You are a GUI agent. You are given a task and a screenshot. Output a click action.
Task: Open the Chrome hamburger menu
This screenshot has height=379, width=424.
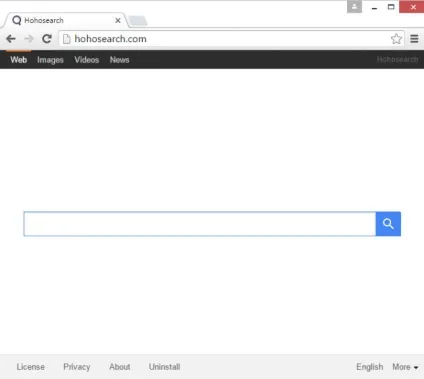click(x=414, y=39)
